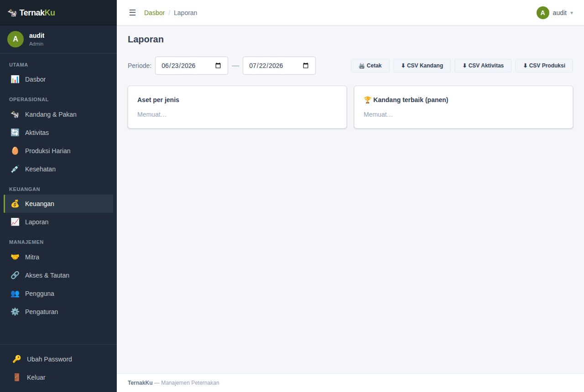
Task: Open Kesehatan using the syringe icon
Action: pyautogui.click(x=15, y=169)
